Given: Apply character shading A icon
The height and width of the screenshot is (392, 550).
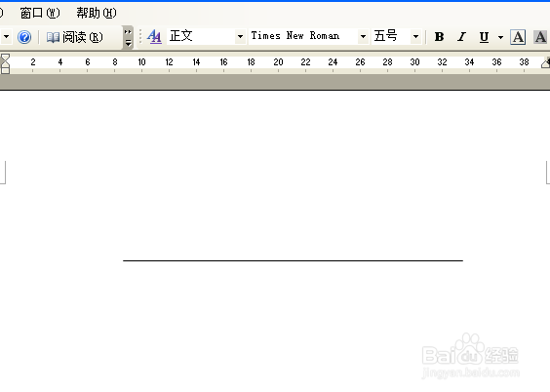Looking at the screenshot, I should (x=540, y=37).
